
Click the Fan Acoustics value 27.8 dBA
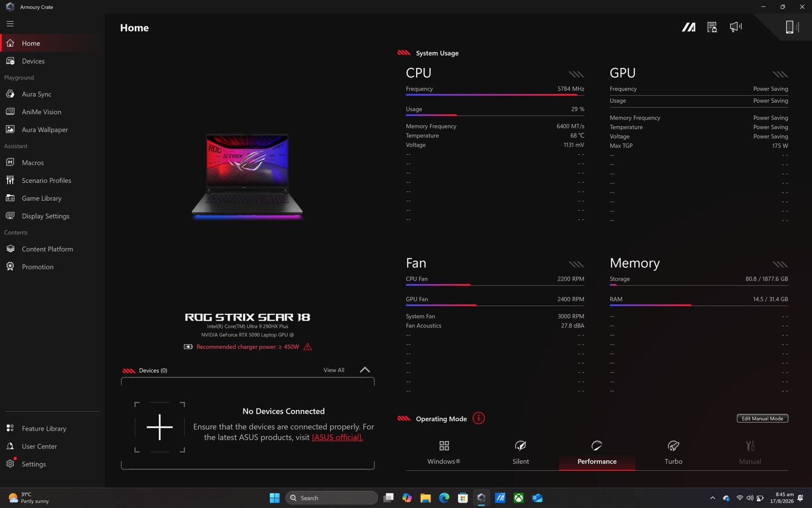[x=572, y=326]
